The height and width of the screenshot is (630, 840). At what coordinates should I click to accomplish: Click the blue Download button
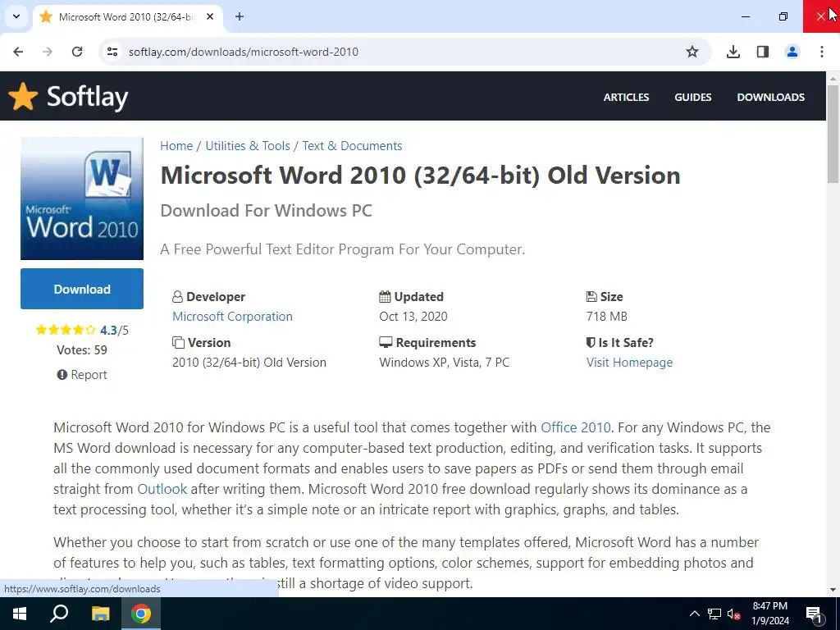(82, 289)
